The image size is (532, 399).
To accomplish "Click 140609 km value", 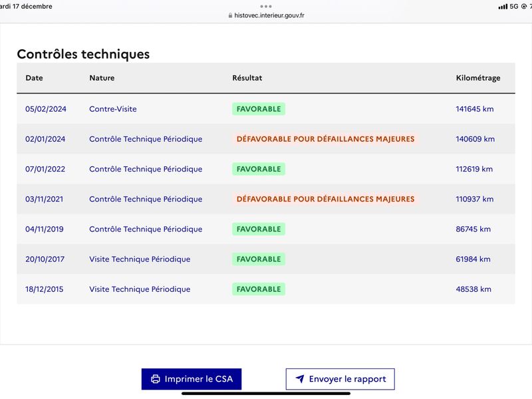I will [x=475, y=139].
